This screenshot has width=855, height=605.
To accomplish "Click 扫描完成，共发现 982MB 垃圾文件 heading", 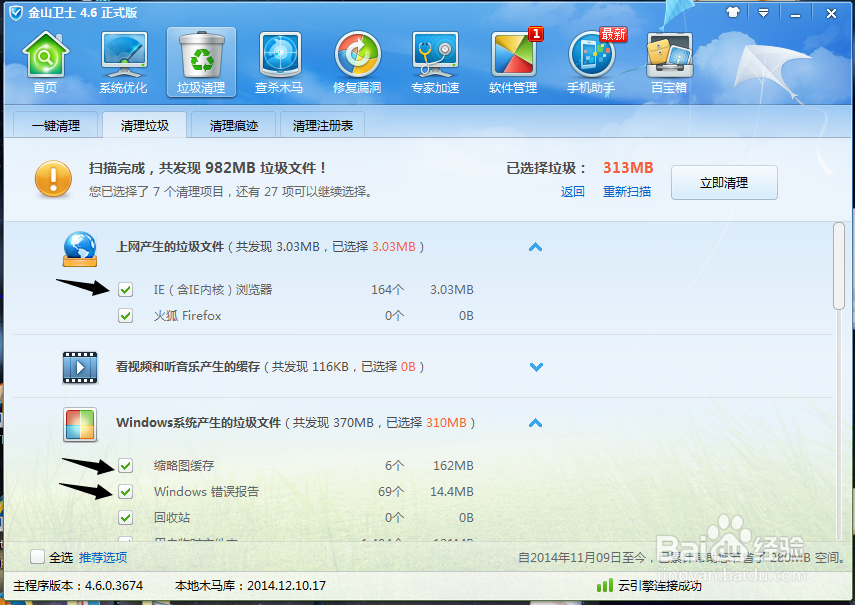I will pos(207,168).
